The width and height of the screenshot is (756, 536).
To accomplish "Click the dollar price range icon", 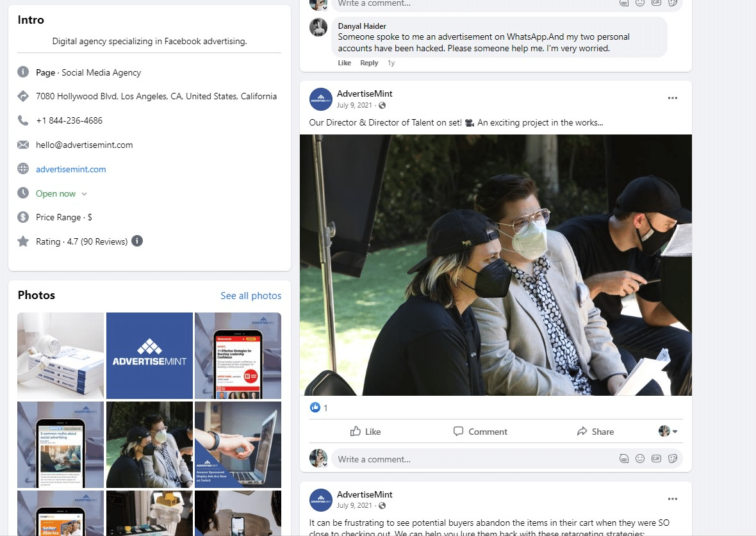I will (x=23, y=217).
